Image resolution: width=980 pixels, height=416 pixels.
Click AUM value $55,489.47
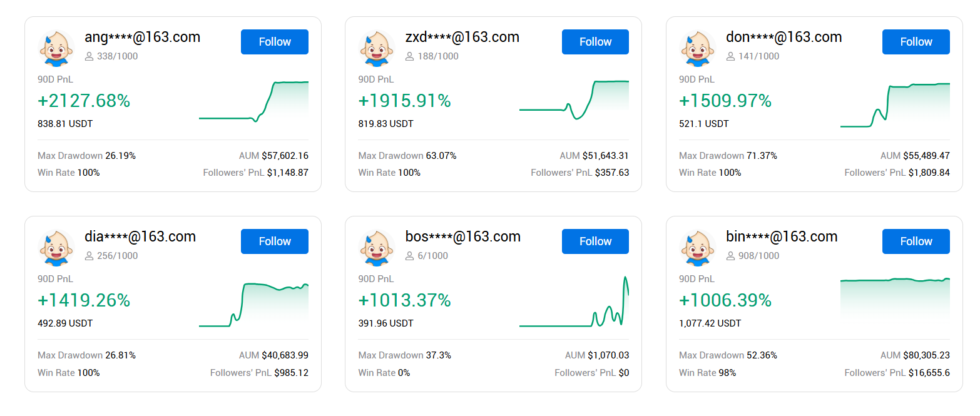click(926, 156)
